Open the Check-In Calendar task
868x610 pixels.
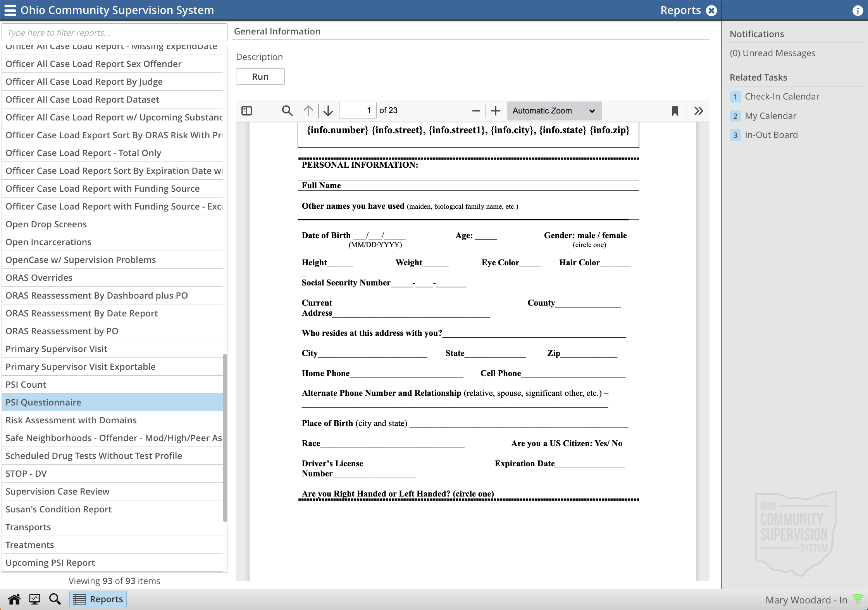tap(781, 96)
